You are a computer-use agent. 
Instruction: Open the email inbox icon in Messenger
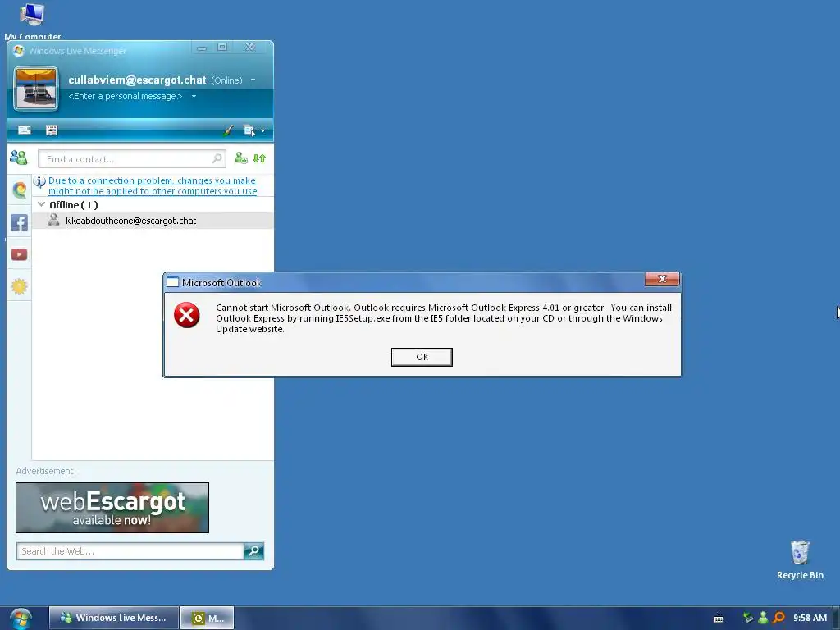click(x=25, y=130)
